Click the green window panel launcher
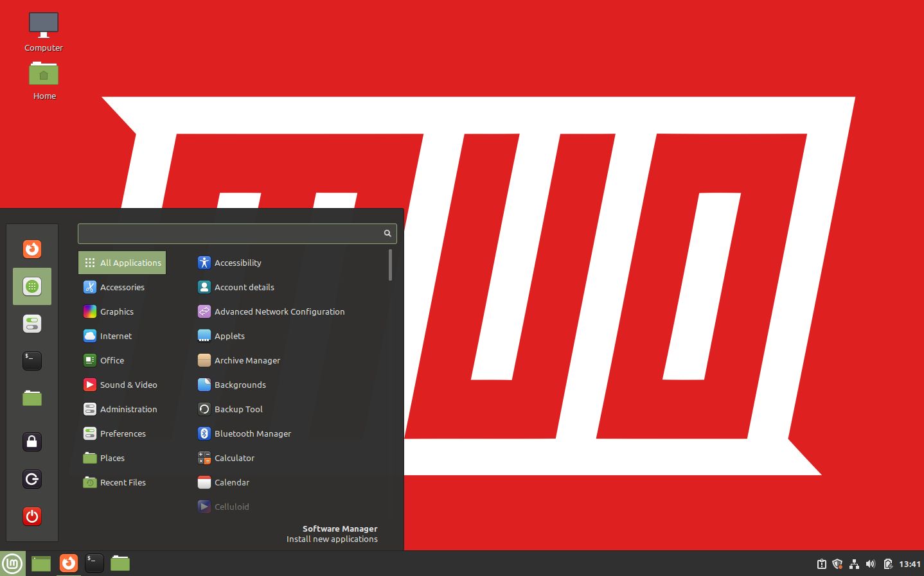 coord(41,564)
